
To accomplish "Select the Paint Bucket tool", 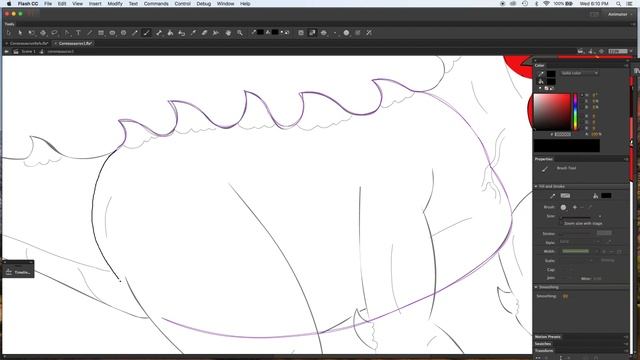I will tap(170, 33).
